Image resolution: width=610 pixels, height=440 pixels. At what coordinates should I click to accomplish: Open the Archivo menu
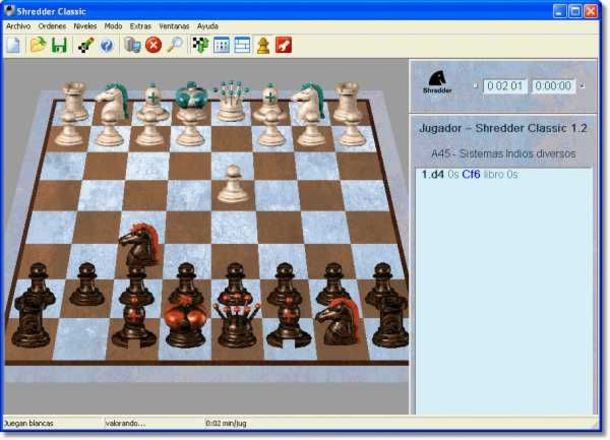18,26
